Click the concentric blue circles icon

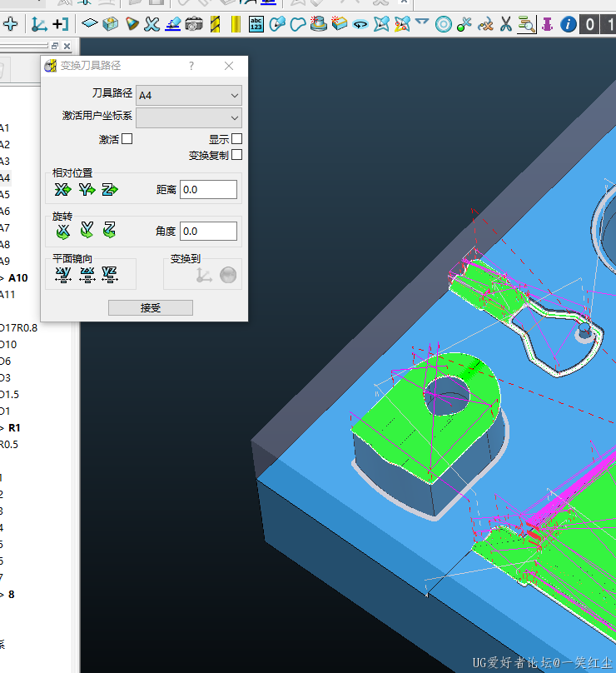[444, 24]
